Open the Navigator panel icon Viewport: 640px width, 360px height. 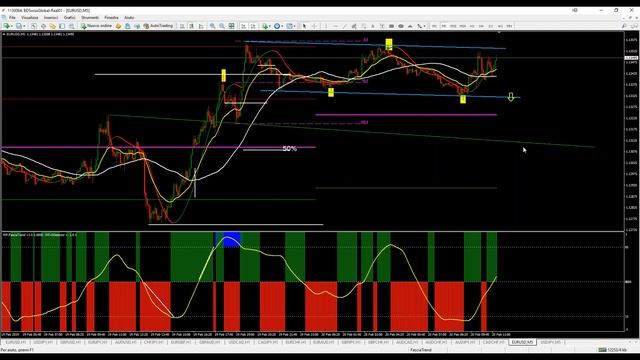pyautogui.click(x=52, y=26)
